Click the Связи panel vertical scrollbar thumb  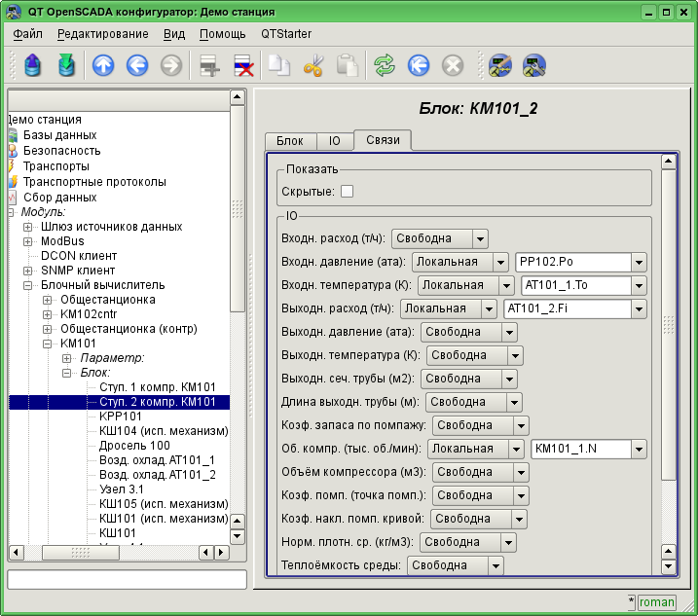click(668, 324)
